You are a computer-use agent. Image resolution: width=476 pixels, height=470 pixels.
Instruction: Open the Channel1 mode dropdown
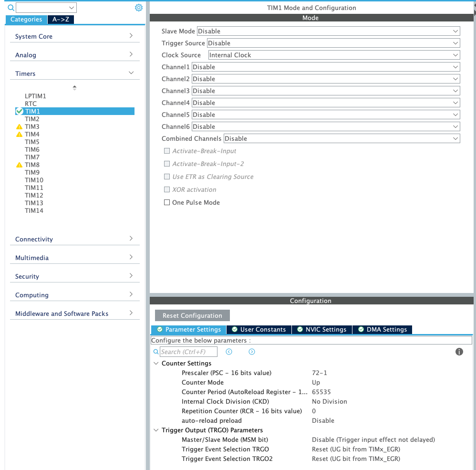click(x=325, y=67)
